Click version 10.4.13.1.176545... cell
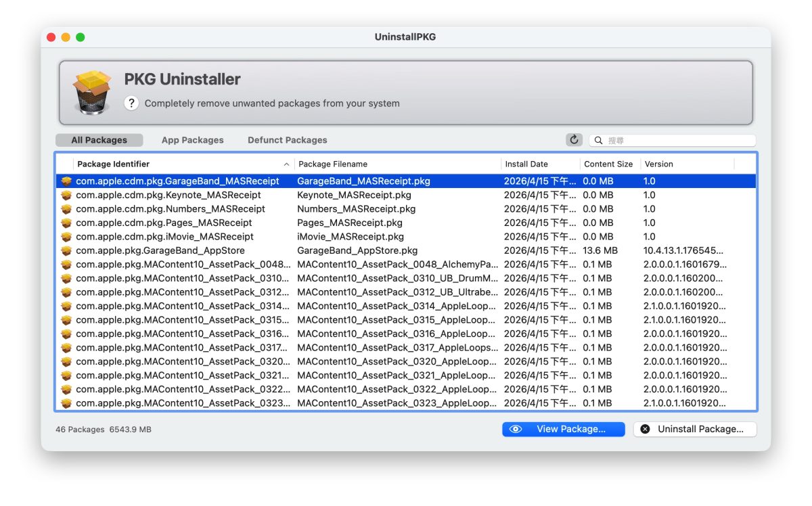 (683, 250)
